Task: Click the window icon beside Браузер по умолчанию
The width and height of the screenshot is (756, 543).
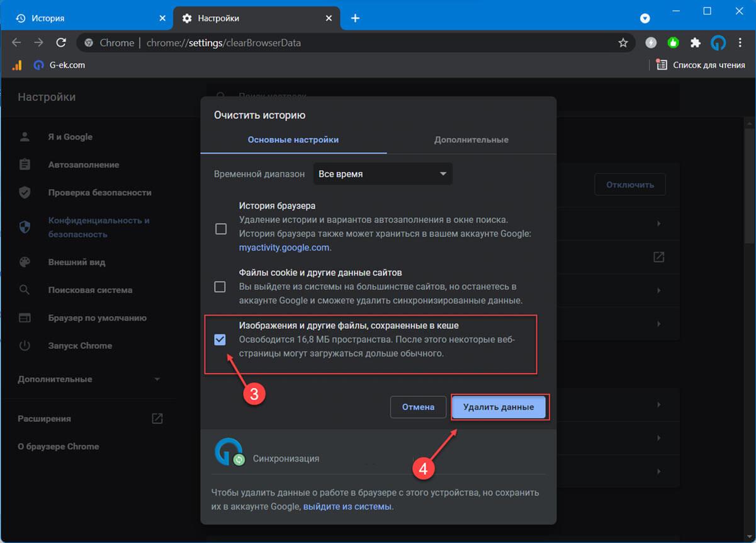Action: 25,317
